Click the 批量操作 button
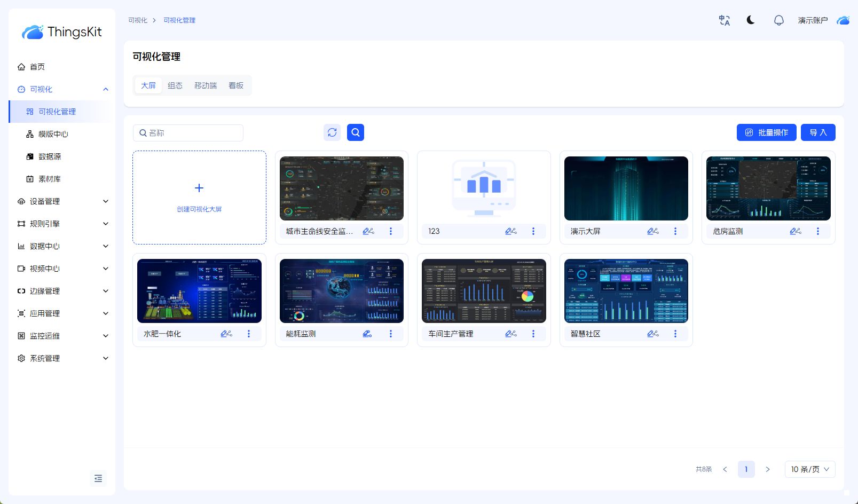This screenshot has width=858, height=504. pos(767,132)
